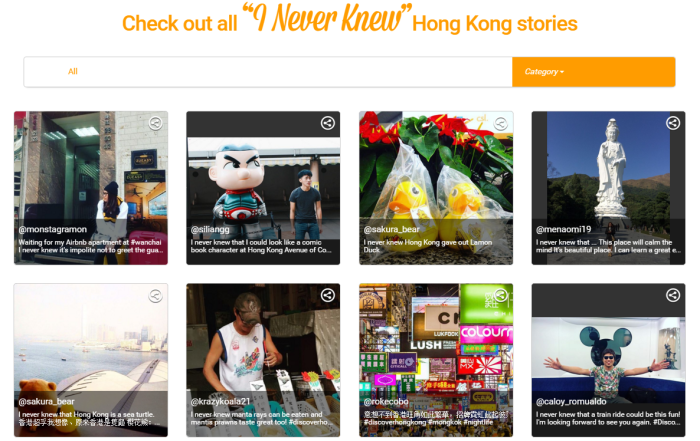Share the @menaomi19 statue story
Image resolution: width=700 pixels, height=441 pixels.
[673, 123]
